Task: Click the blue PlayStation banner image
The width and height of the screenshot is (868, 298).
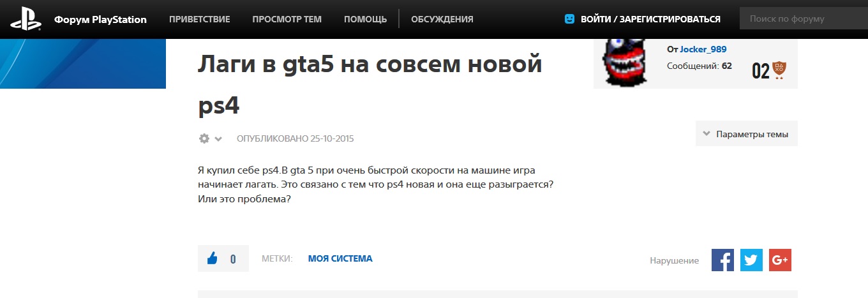Action: 83,63
